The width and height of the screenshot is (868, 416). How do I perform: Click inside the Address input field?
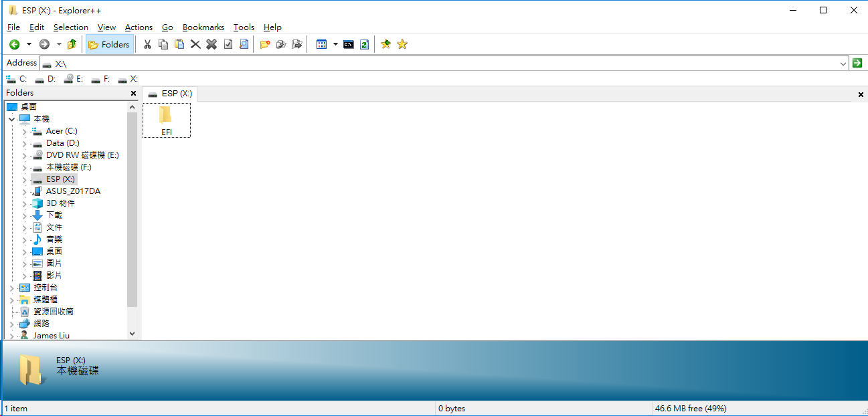click(268, 63)
